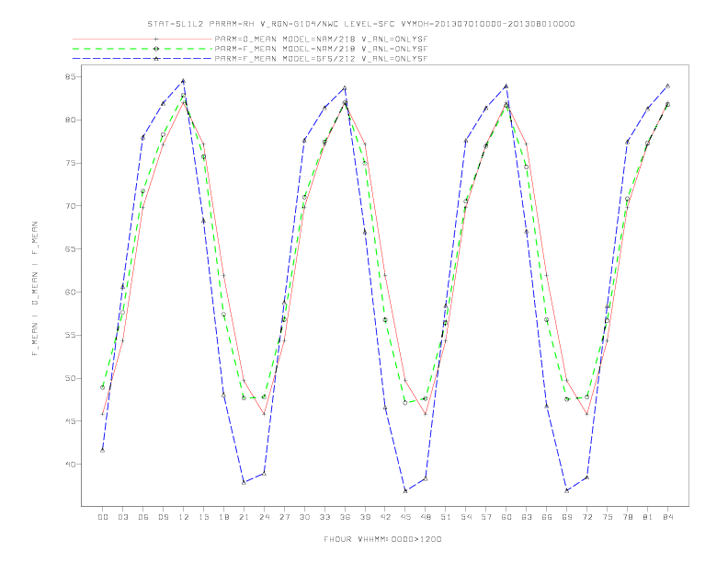Click the x-axis tick label 21
The width and height of the screenshot is (728, 563).
244,517
